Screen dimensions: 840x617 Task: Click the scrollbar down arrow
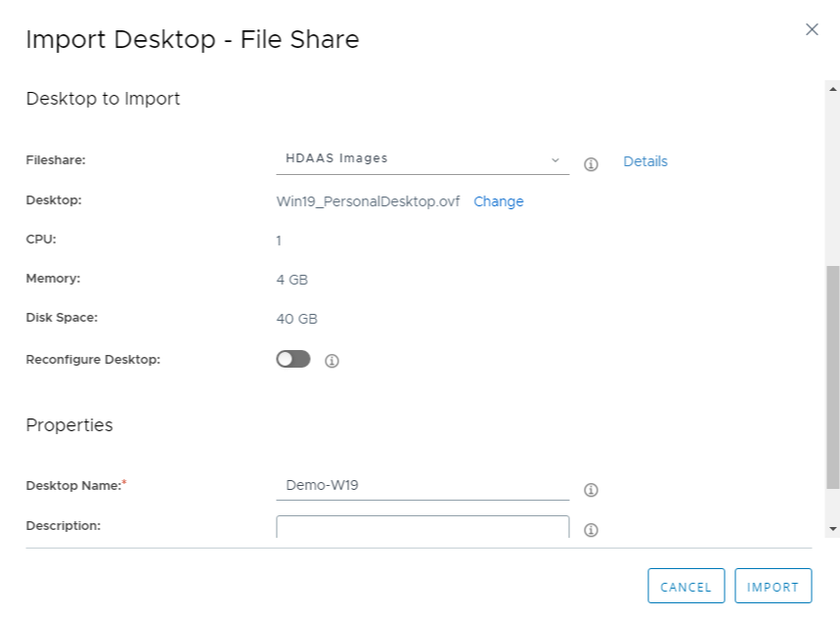832,528
